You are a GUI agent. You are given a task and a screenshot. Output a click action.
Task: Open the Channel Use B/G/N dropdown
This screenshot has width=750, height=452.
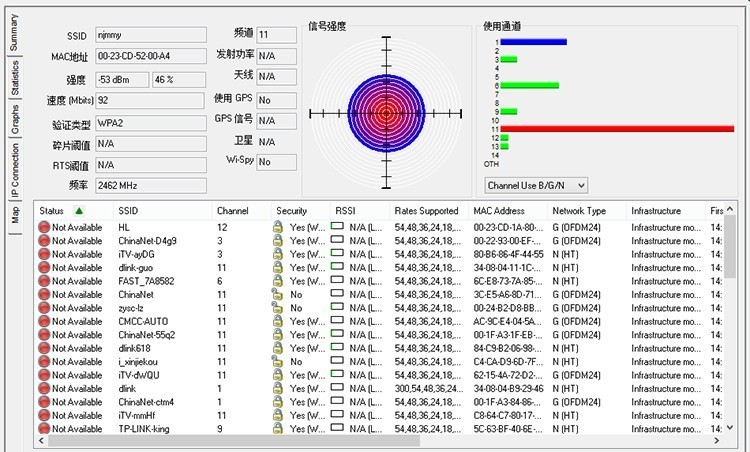pyautogui.click(x=536, y=186)
